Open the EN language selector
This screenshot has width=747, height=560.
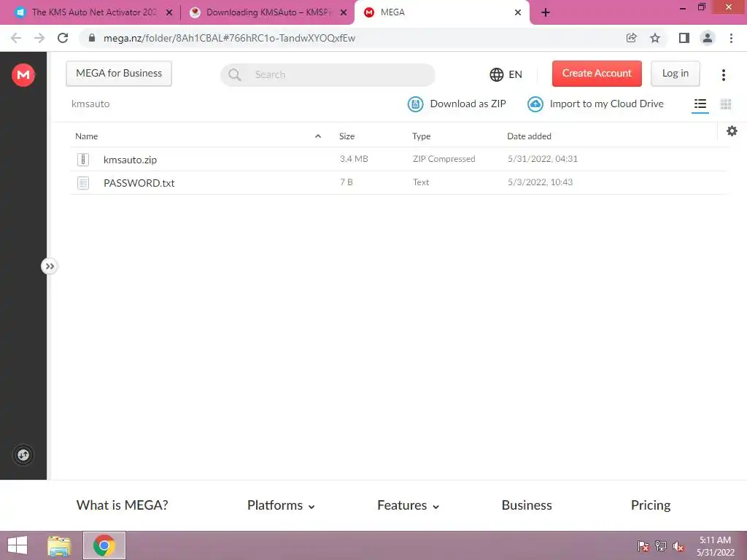point(506,75)
